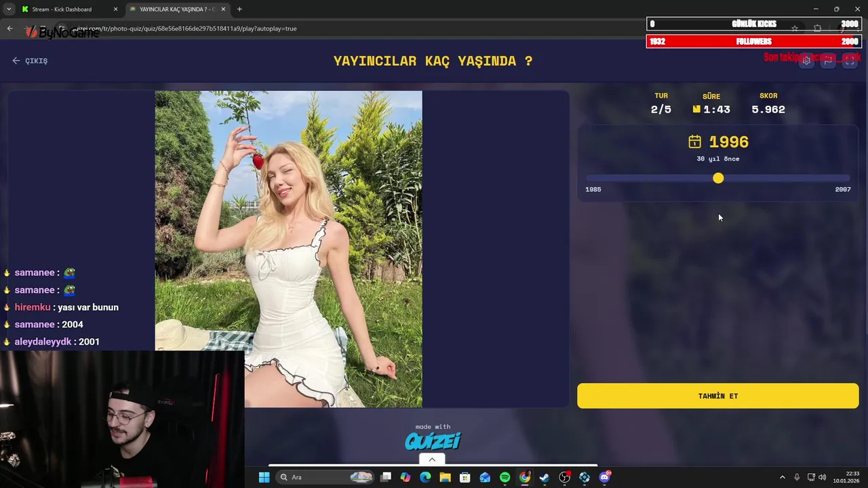
Task: Click the timer icon next to 1:43
Action: [696, 109]
